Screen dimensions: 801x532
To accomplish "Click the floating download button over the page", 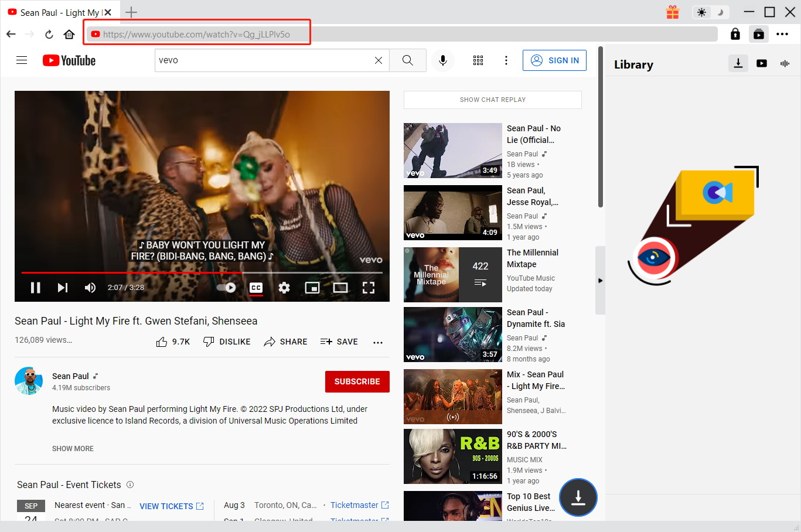I will (578, 497).
